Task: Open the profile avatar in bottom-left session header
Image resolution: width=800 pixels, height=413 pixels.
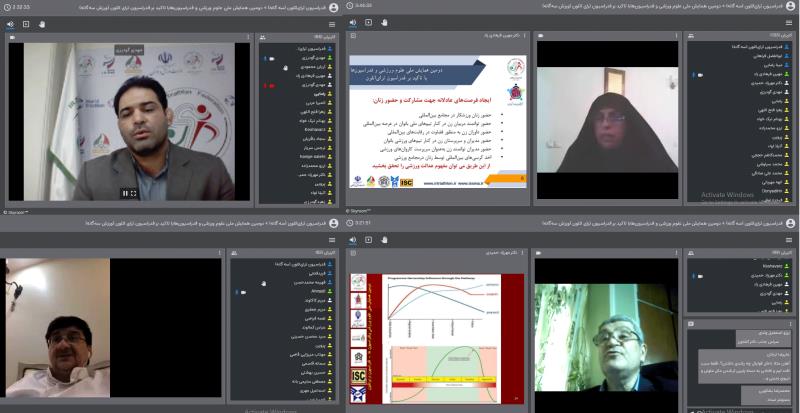Action: [334, 223]
